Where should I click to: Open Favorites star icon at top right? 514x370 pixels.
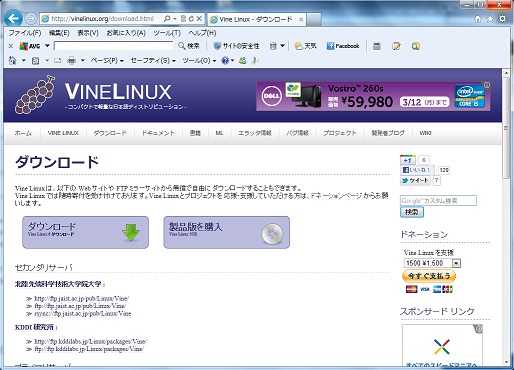pyautogui.click(x=490, y=19)
